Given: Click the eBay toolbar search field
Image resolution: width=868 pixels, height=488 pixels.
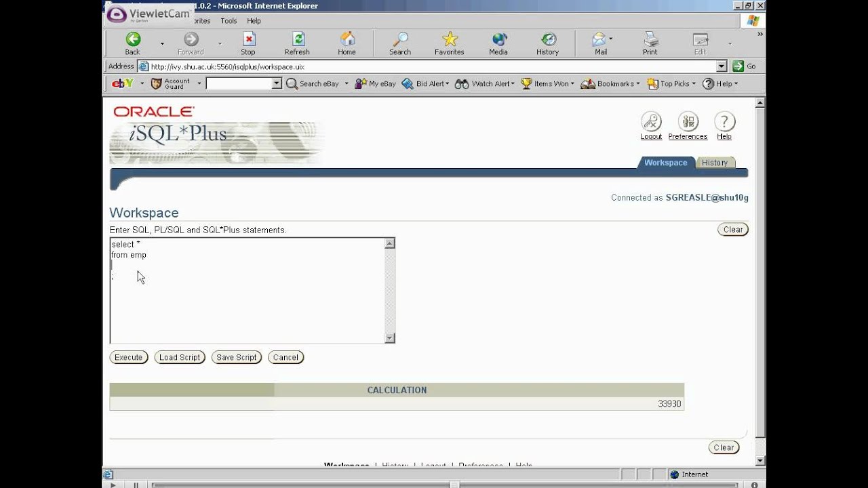Looking at the screenshot, I should pyautogui.click(x=239, y=83).
